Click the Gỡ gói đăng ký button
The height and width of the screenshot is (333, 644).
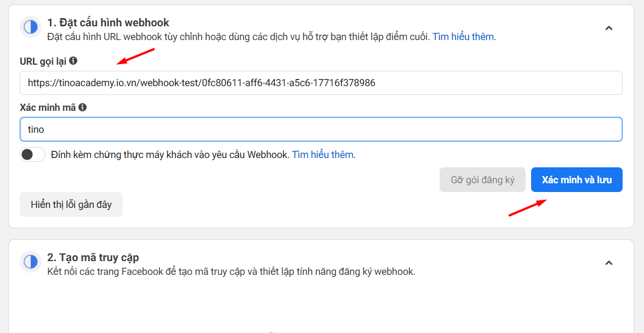coord(483,179)
